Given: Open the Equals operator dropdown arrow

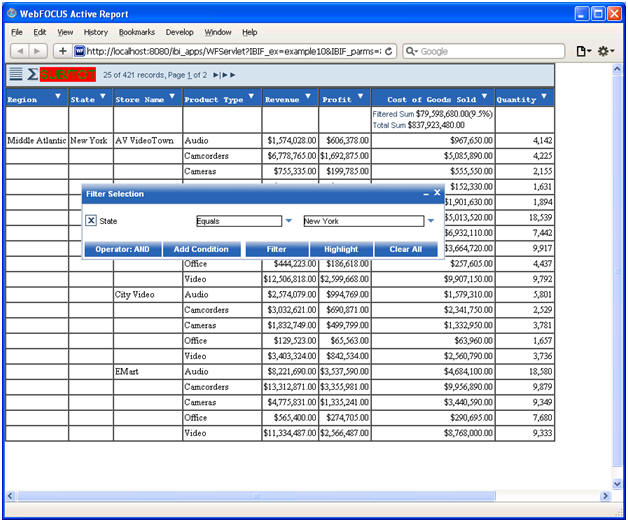Looking at the screenshot, I should pyautogui.click(x=289, y=221).
